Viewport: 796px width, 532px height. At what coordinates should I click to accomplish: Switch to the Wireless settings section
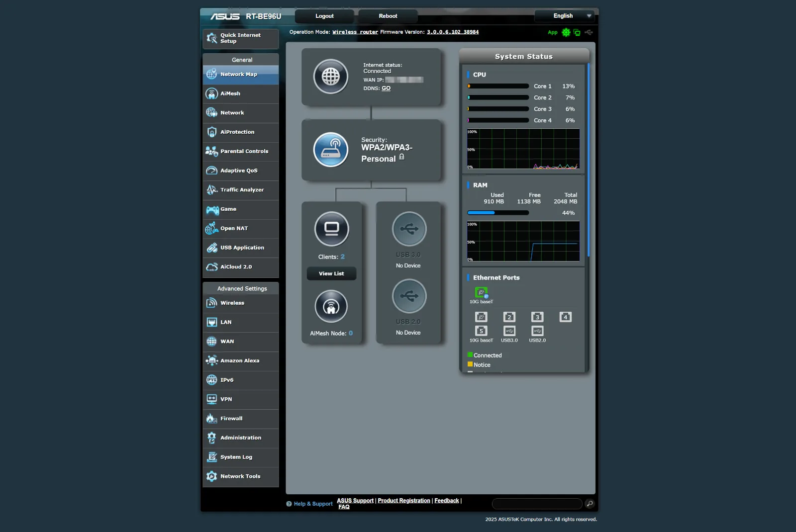click(232, 303)
